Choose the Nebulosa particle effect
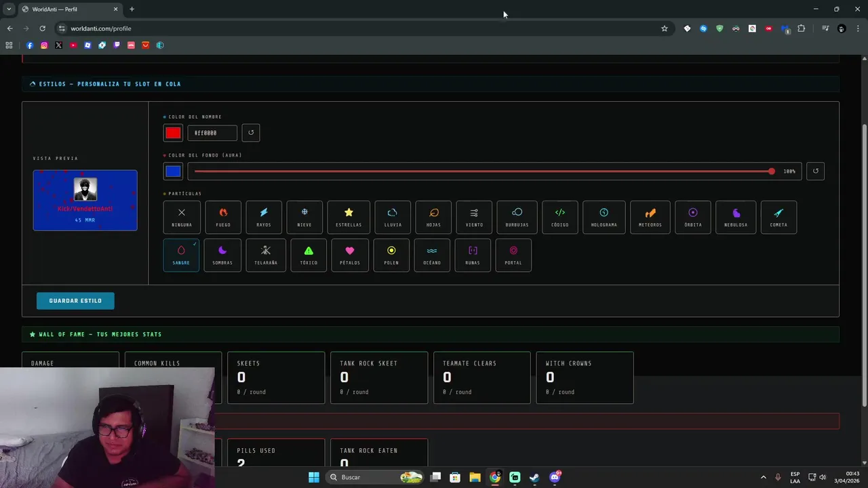Viewport: 868px width, 488px height. pos(736,217)
